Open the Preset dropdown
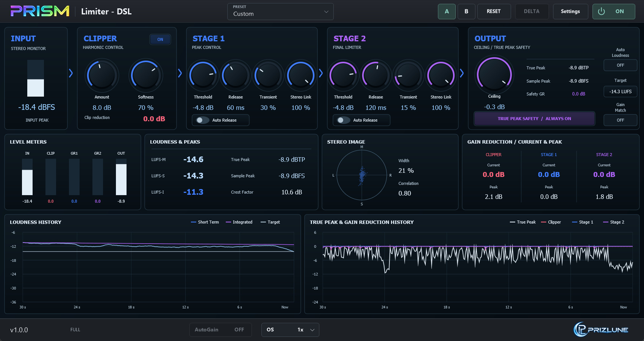The width and height of the screenshot is (644, 341). click(280, 11)
